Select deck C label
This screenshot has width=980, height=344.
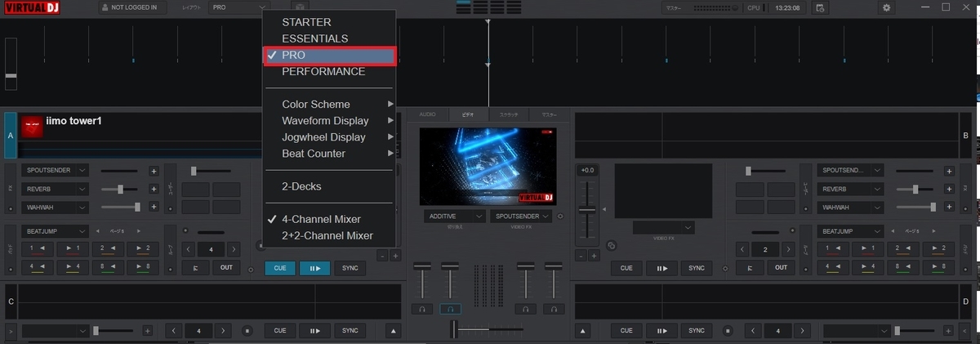(x=11, y=301)
